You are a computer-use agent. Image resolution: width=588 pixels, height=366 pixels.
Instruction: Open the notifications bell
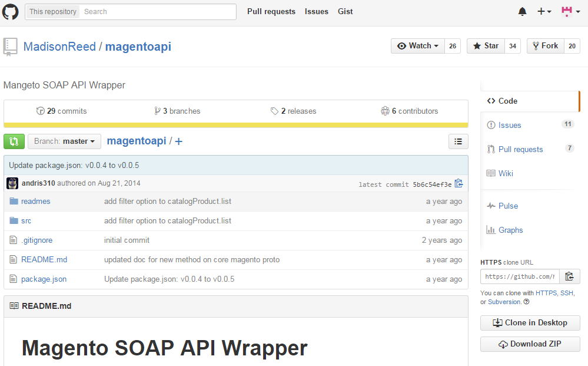(522, 12)
